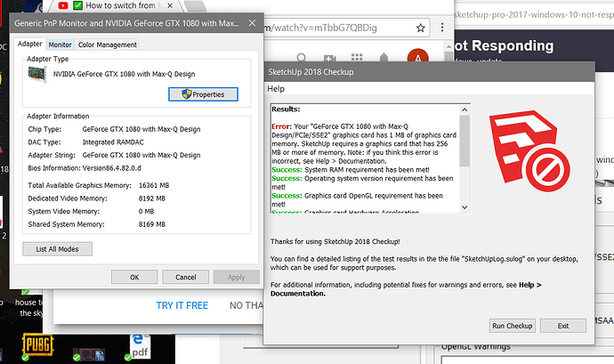Confirm display dialog with OK
Image resolution: width=614 pixels, height=364 pixels.
134,277
